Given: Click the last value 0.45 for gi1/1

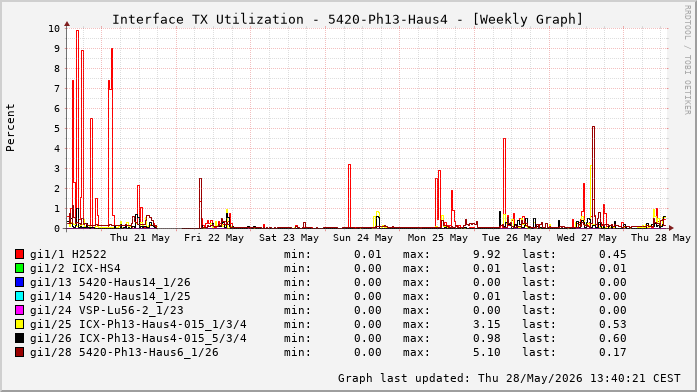Looking at the screenshot, I should (x=613, y=254).
